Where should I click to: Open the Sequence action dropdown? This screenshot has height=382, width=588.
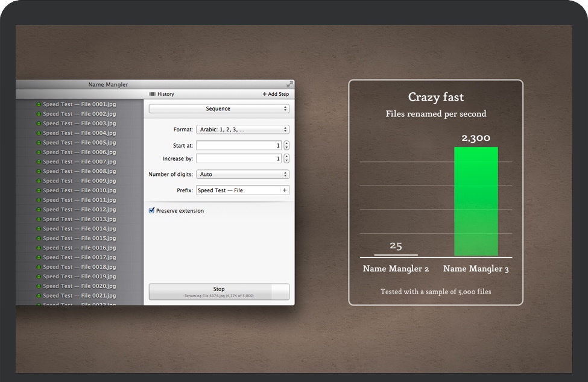pos(218,108)
